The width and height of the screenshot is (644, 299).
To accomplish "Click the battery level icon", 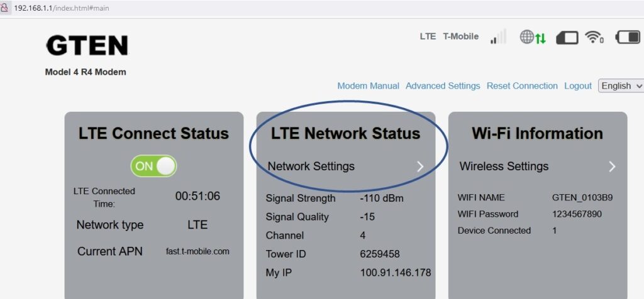I will tap(627, 37).
